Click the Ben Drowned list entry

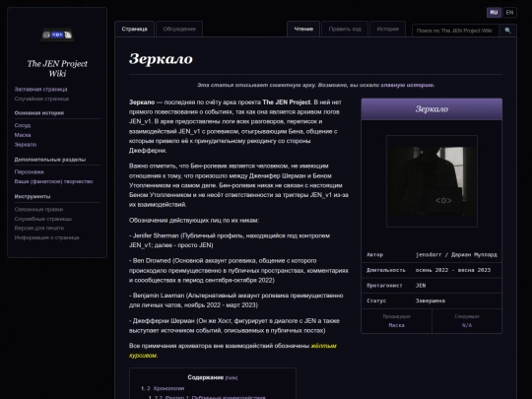pos(238,270)
